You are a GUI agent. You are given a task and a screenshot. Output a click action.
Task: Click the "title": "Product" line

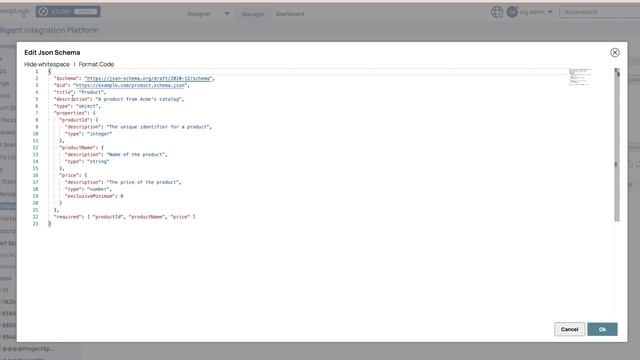[80, 92]
